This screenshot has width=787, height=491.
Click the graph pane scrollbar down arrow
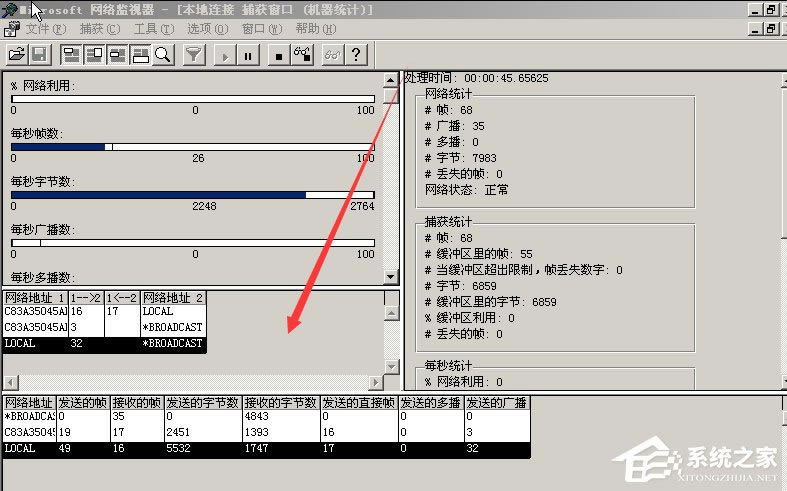coord(391,276)
